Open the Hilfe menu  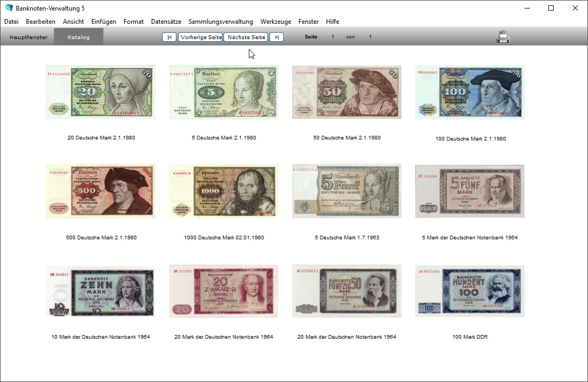(x=332, y=22)
